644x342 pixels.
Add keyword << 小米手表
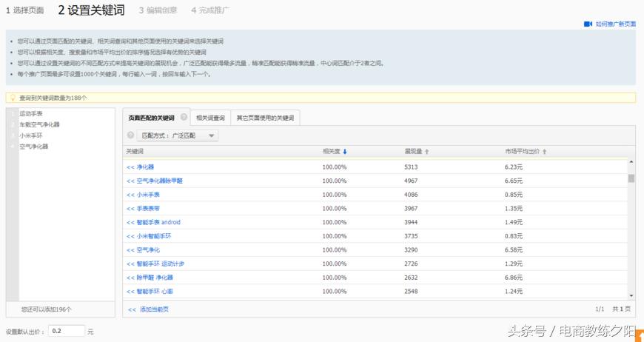click(143, 195)
